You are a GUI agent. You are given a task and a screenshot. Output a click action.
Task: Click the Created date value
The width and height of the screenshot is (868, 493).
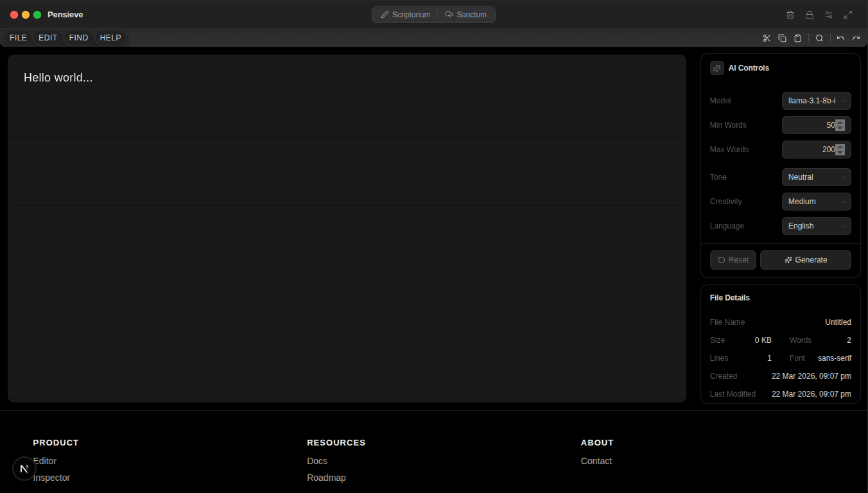click(x=812, y=376)
